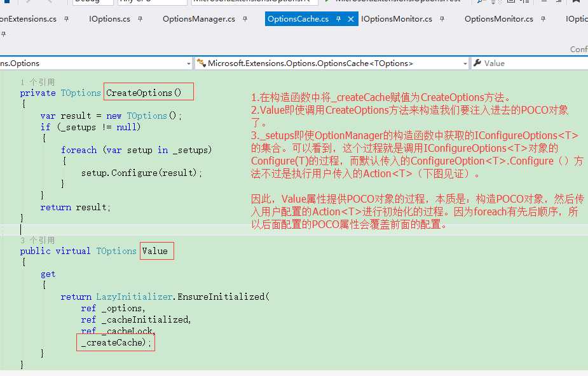Screen dimensions: 588x376
Task: Pin the OptionsManager.cs tab
Action: [245, 18]
